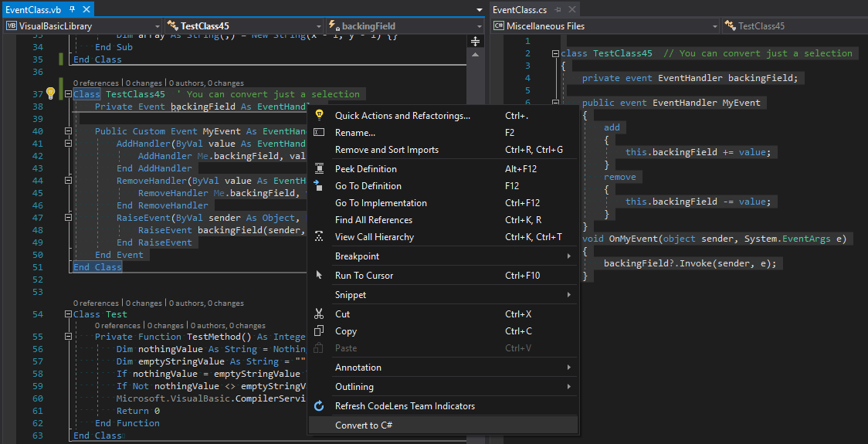Close the EventClass.vb tab
This screenshot has height=444, width=868.
coord(86,10)
